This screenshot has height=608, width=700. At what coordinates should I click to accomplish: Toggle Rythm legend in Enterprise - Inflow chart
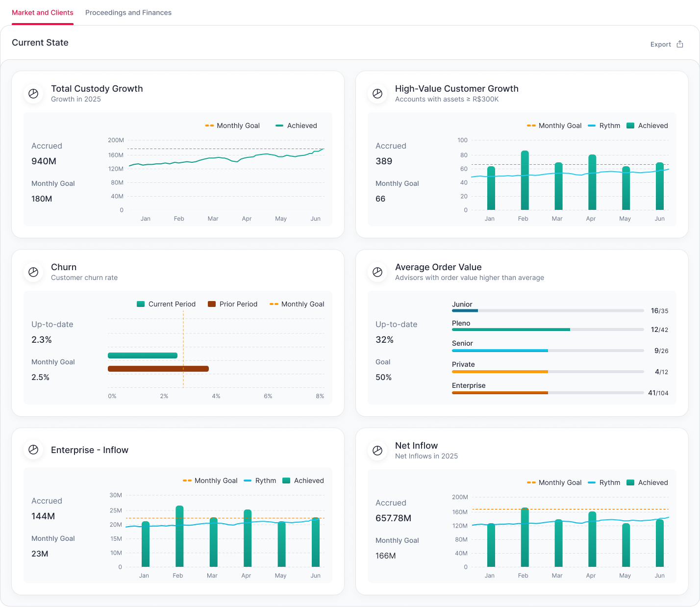click(x=260, y=481)
